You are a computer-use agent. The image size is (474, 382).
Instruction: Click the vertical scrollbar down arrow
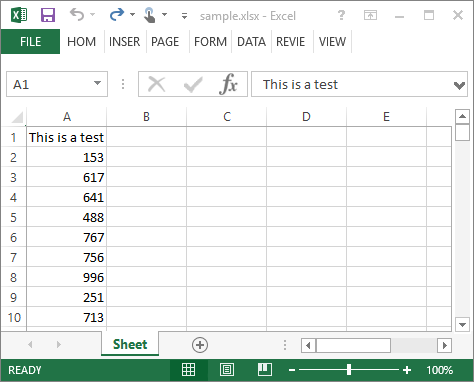pyautogui.click(x=462, y=324)
